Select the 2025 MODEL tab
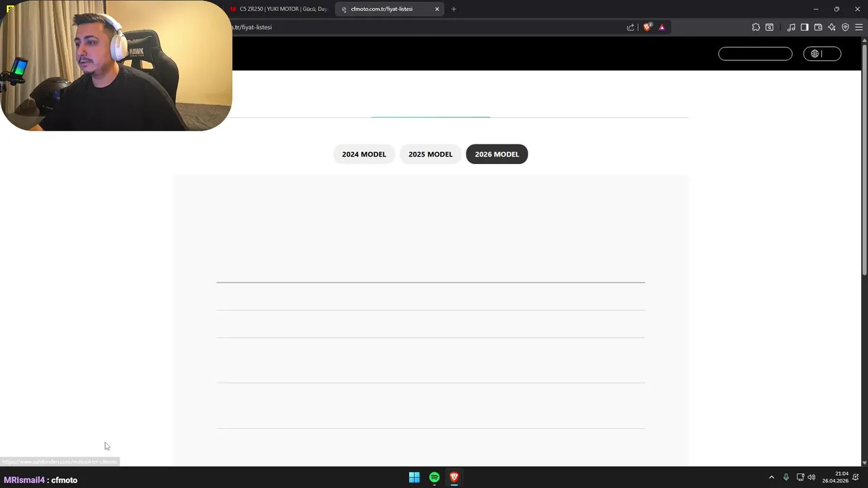Viewport: 868px width, 488px height. pos(431,154)
